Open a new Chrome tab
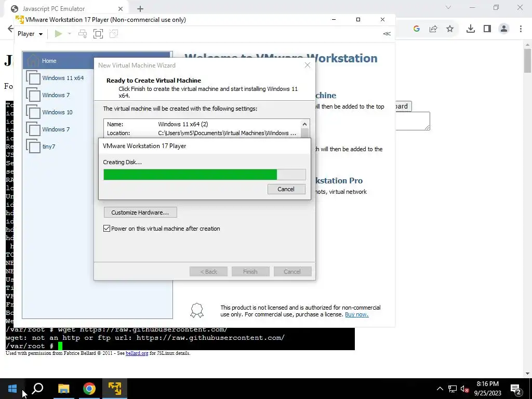Screen dimensions: 532x399 point(140,9)
